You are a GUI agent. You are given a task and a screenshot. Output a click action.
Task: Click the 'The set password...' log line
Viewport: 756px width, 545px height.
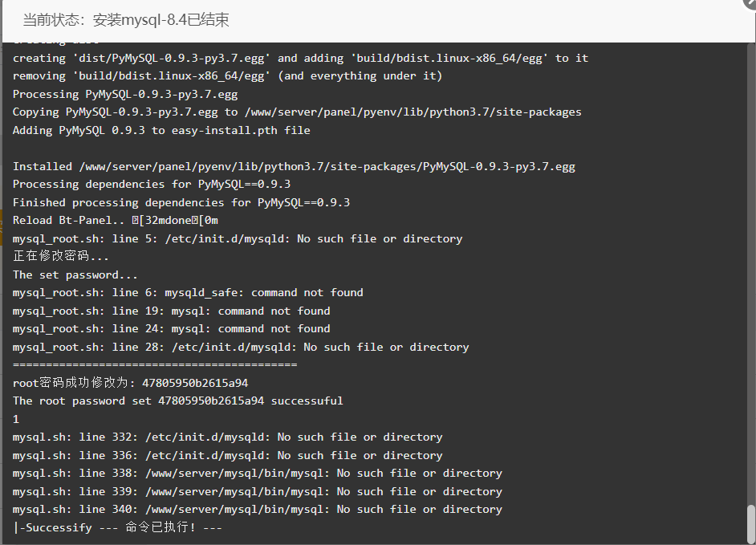click(75, 275)
